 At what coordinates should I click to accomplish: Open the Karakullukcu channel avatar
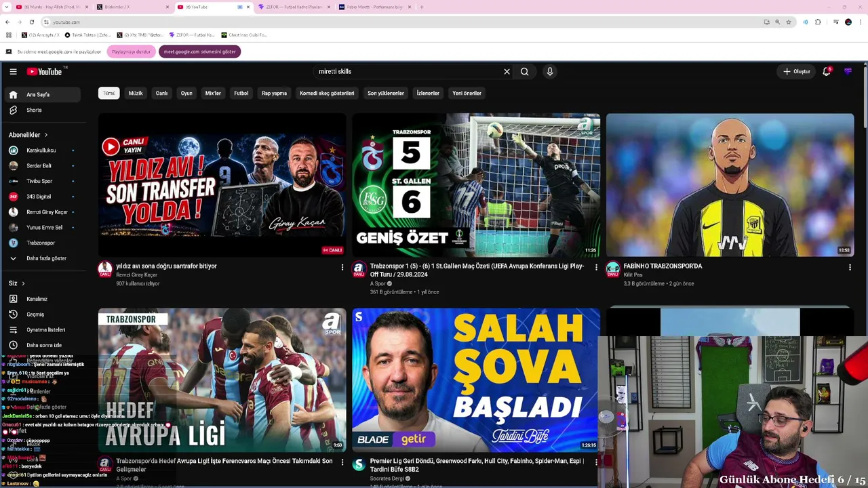[13, 150]
